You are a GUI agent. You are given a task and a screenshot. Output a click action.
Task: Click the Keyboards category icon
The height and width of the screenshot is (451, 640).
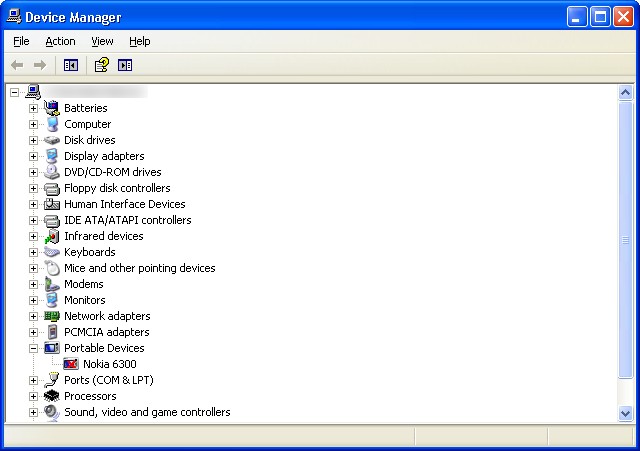(x=52, y=252)
